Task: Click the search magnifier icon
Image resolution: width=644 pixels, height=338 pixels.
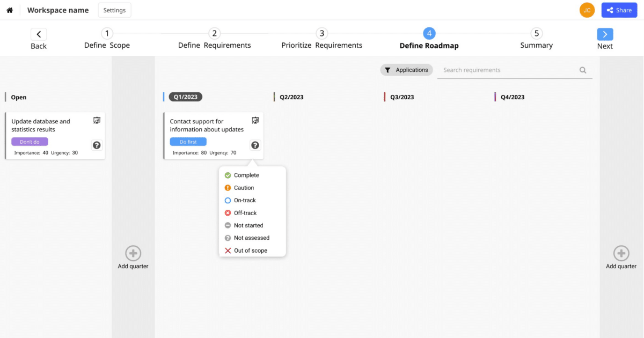Action: tap(583, 70)
